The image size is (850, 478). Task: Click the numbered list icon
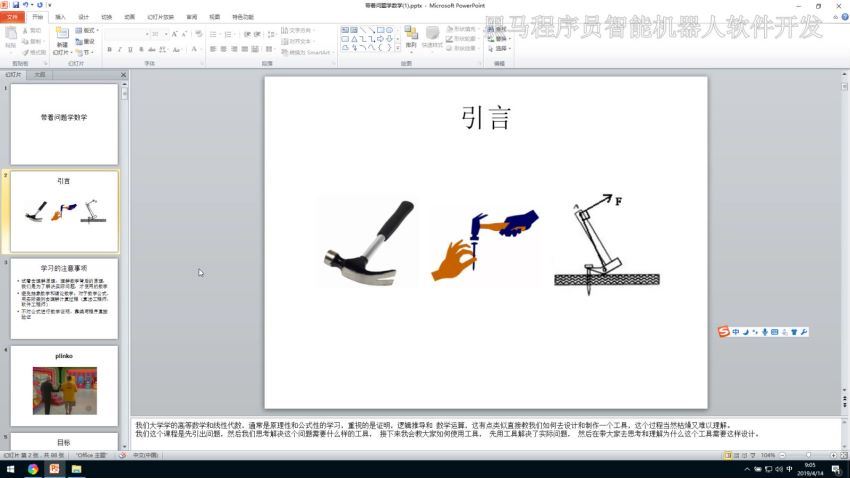[x=229, y=34]
